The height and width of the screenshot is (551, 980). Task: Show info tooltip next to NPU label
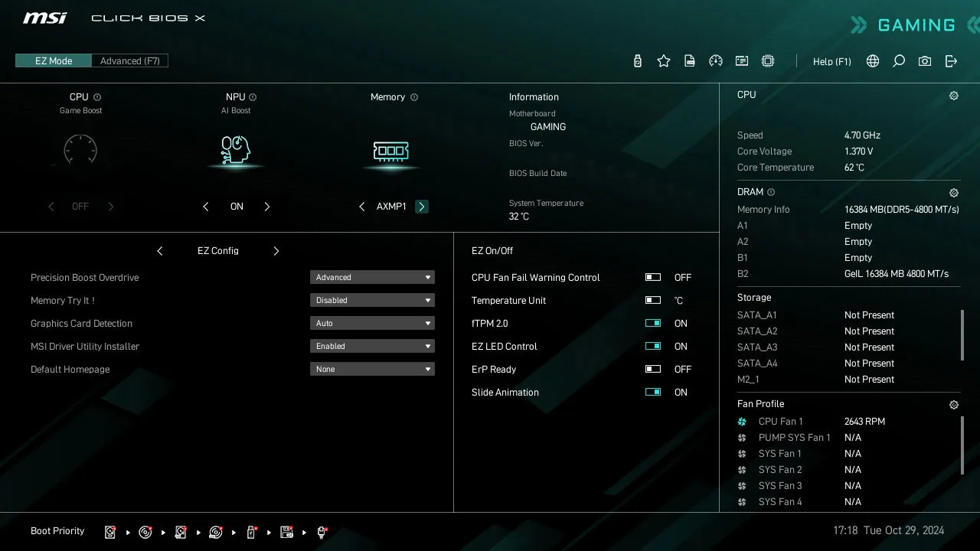click(253, 97)
